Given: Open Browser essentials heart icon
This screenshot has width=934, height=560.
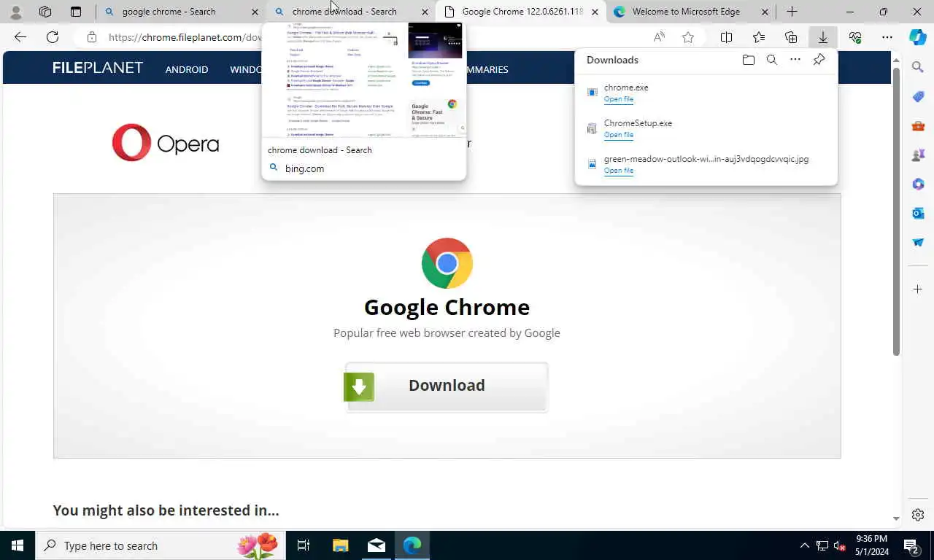Looking at the screenshot, I should (x=855, y=37).
